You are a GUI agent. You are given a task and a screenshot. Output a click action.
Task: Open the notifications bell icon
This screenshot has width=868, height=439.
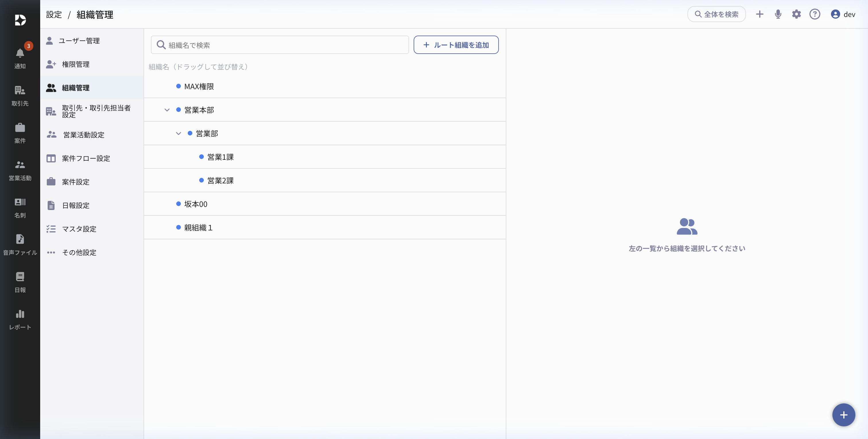point(20,53)
